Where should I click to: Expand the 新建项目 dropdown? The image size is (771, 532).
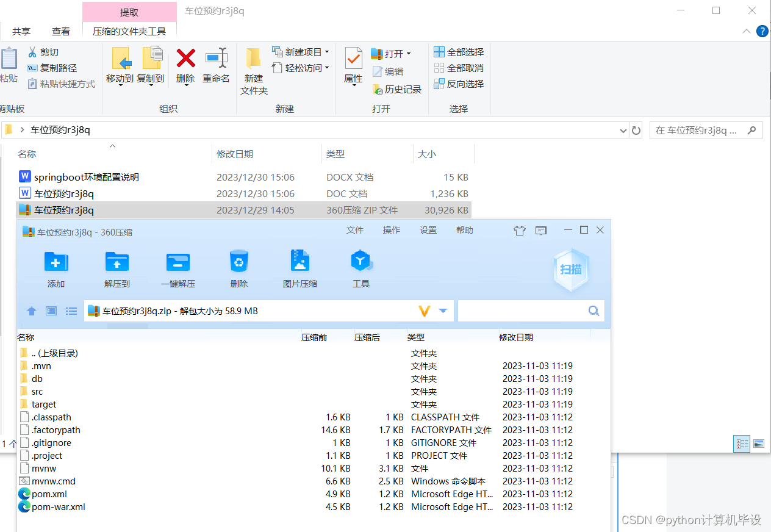click(327, 52)
